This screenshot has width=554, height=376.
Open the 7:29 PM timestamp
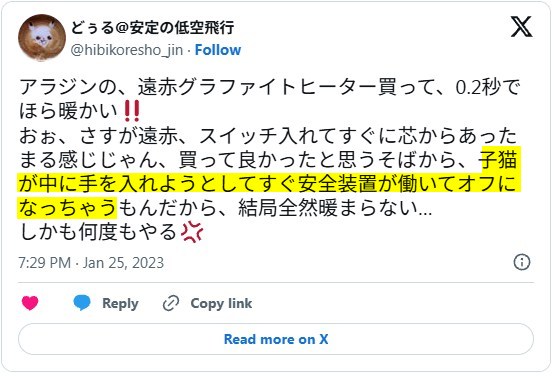[45, 263]
